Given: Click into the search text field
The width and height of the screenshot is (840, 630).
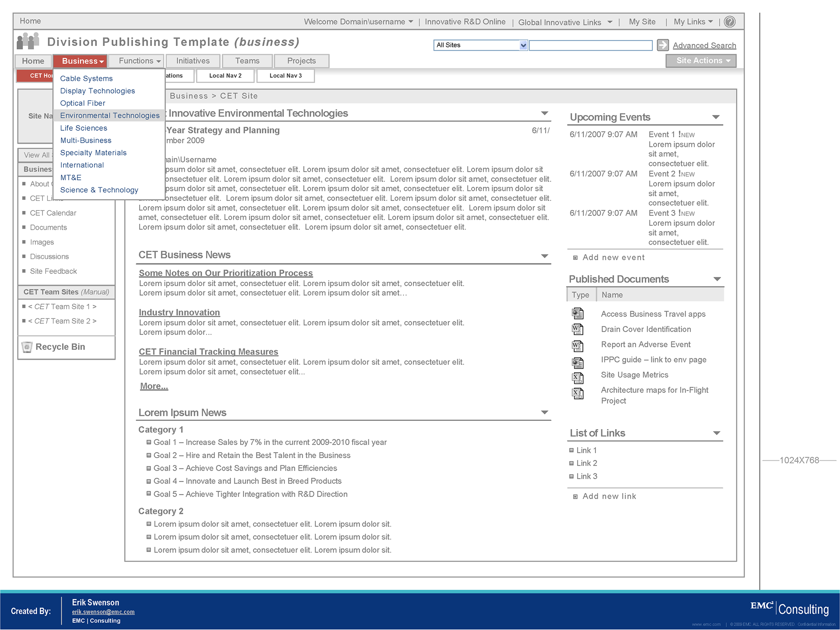Looking at the screenshot, I should point(590,45).
